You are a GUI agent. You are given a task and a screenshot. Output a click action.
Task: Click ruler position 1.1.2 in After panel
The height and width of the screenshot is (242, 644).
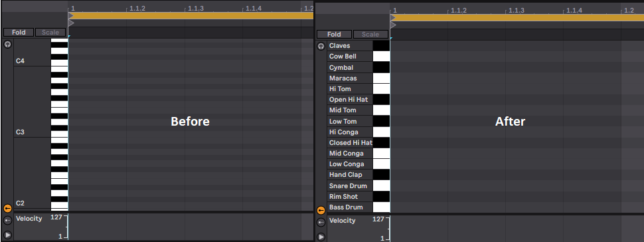[458, 10]
